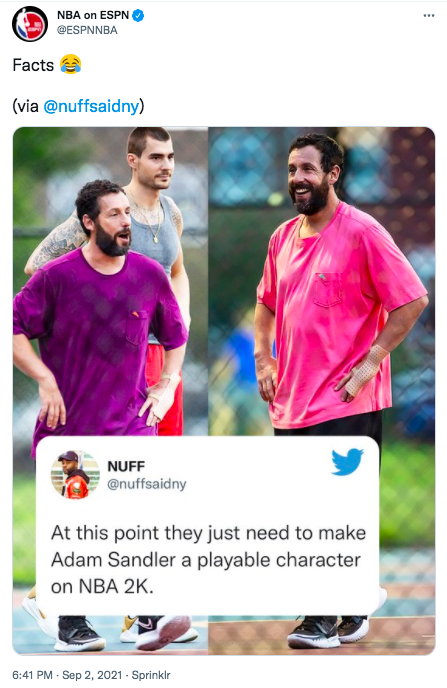
Task: Click the Twitter bird logo in embedded tweet
Action: pyautogui.click(x=347, y=462)
